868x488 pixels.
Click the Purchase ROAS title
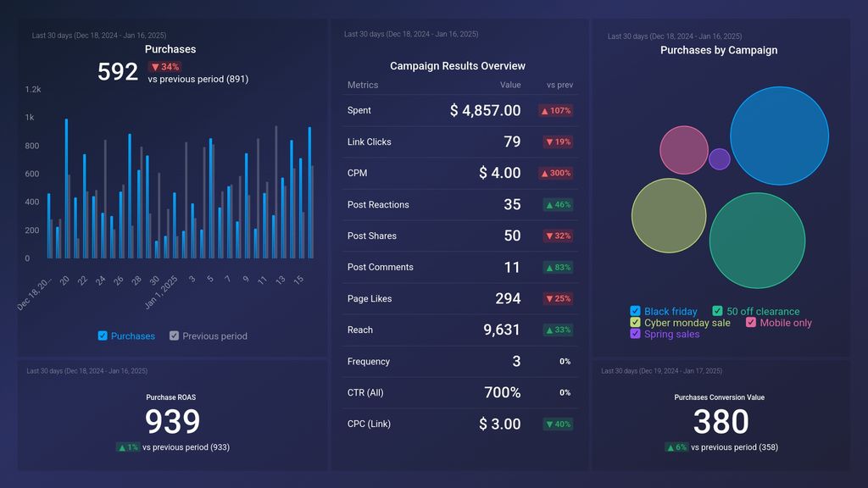click(x=170, y=397)
